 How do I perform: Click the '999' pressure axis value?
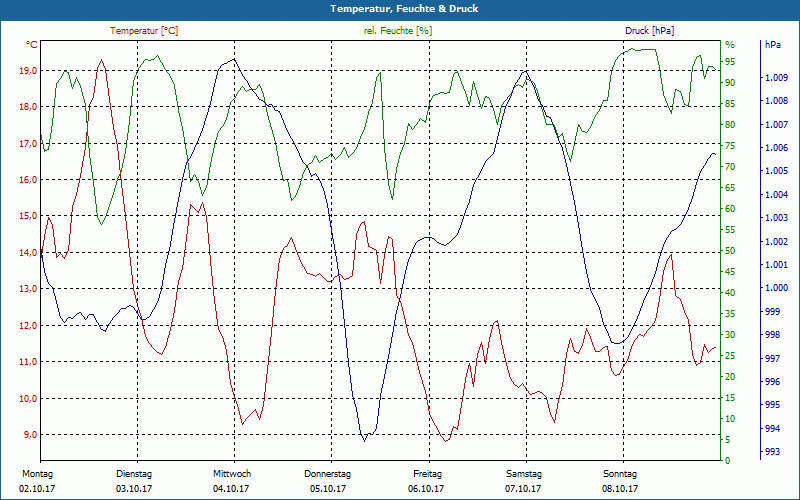tap(772, 311)
